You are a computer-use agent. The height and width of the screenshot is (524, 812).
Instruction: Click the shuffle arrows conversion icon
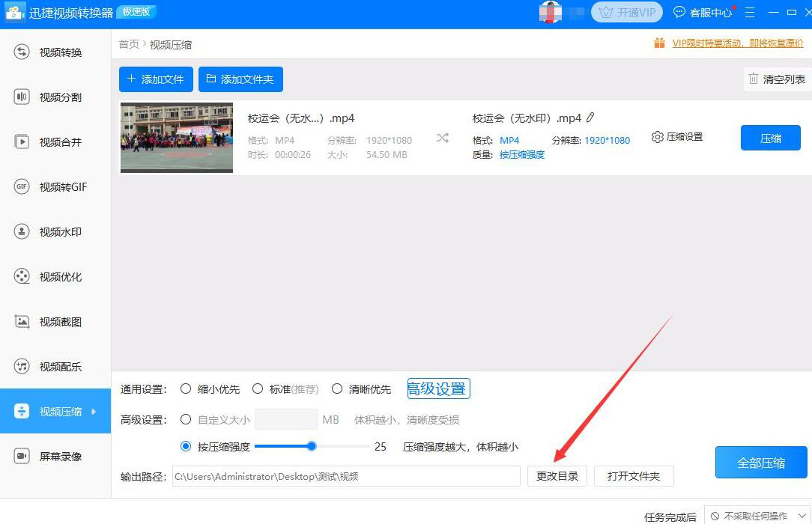(x=442, y=138)
